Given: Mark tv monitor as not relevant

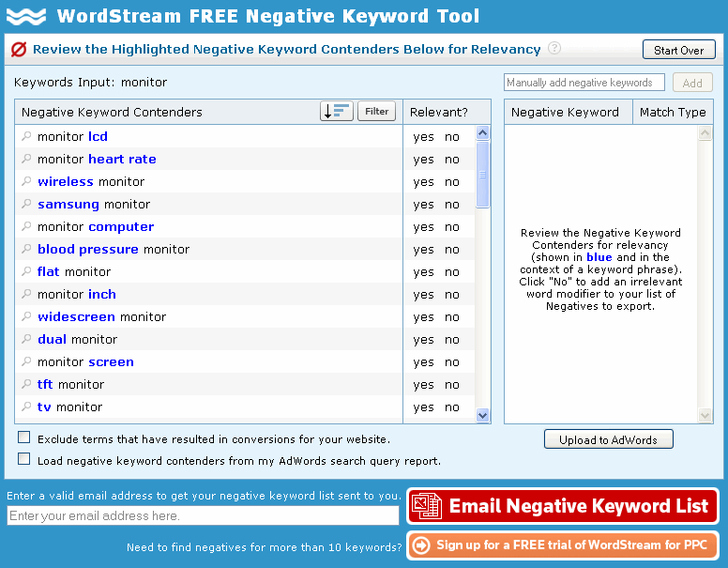Looking at the screenshot, I should pos(452,407).
